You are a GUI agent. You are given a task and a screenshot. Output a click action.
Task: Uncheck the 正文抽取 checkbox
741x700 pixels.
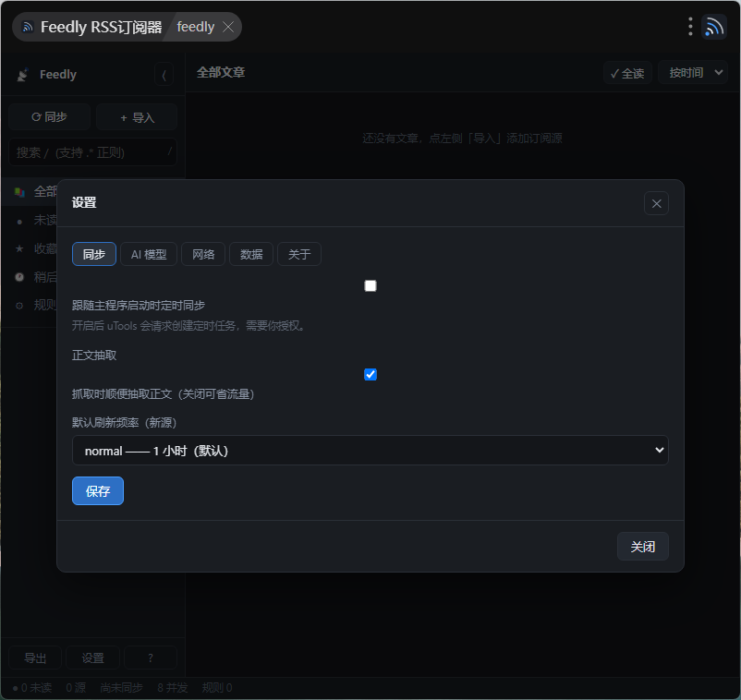(370, 375)
